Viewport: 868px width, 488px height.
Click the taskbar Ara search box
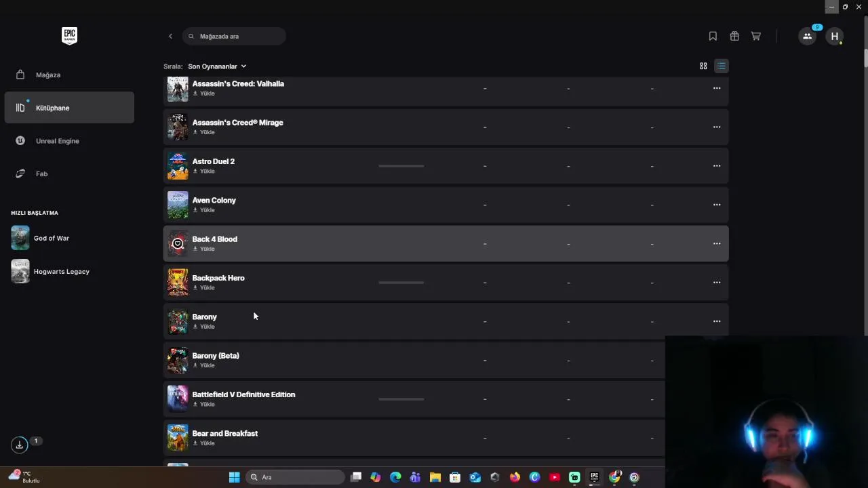[x=294, y=477]
